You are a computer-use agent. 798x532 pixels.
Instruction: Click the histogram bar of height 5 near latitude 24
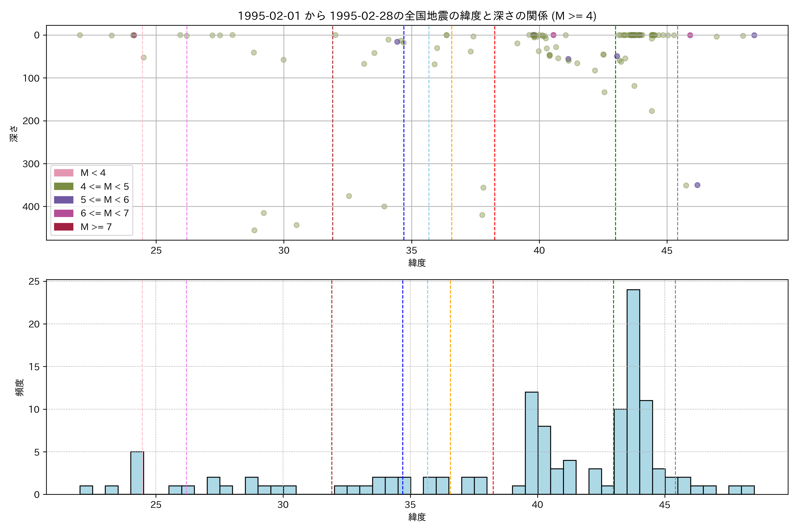(137, 473)
